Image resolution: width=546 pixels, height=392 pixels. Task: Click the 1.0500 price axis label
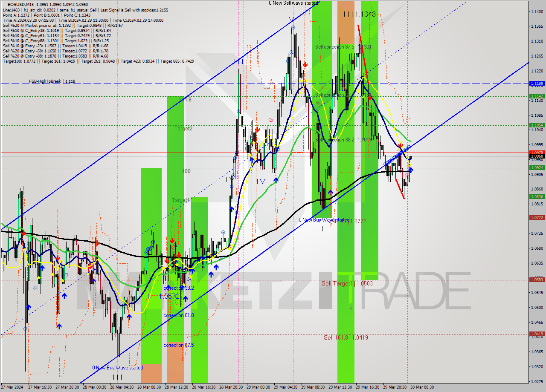pos(537,308)
